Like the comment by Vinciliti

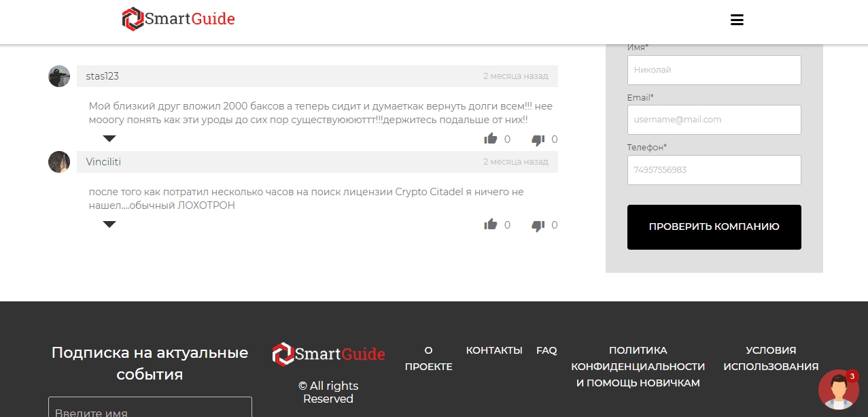click(x=491, y=224)
